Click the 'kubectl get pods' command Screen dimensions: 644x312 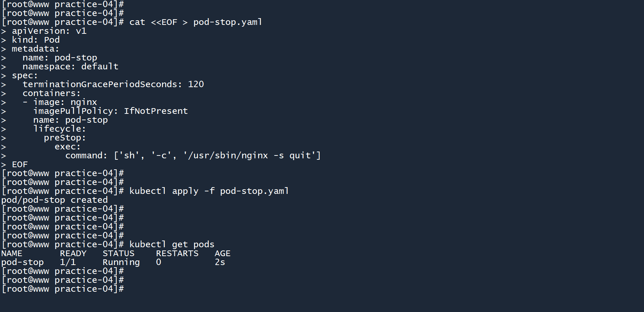[172, 244]
